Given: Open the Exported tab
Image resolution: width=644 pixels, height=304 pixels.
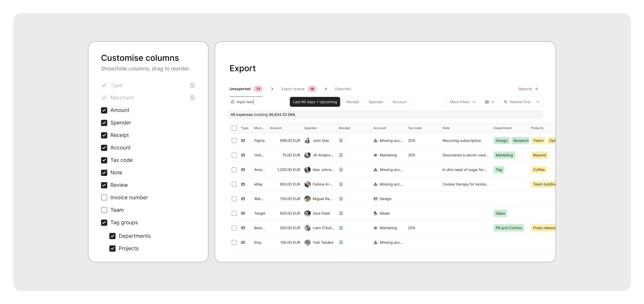Looking at the screenshot, I should click(343, 89).
